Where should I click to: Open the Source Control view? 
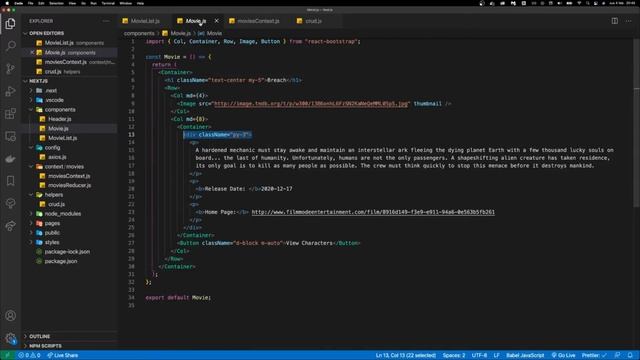pos(11,69)
